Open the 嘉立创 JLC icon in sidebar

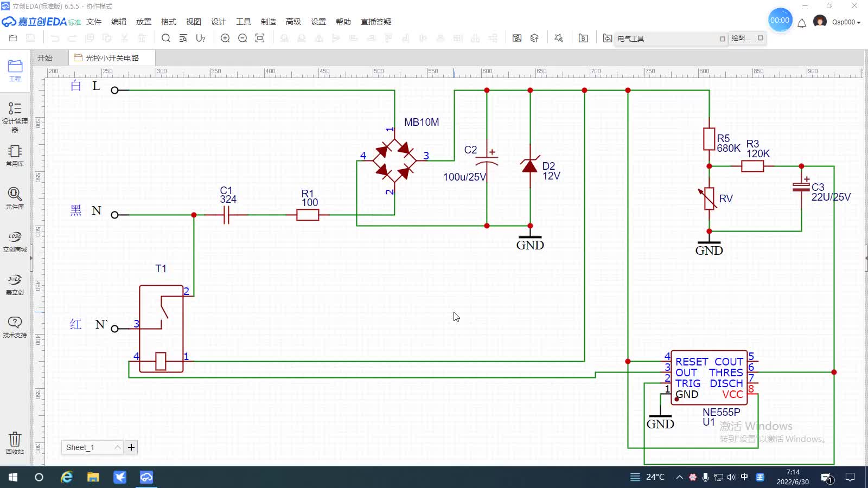[15, 284]
